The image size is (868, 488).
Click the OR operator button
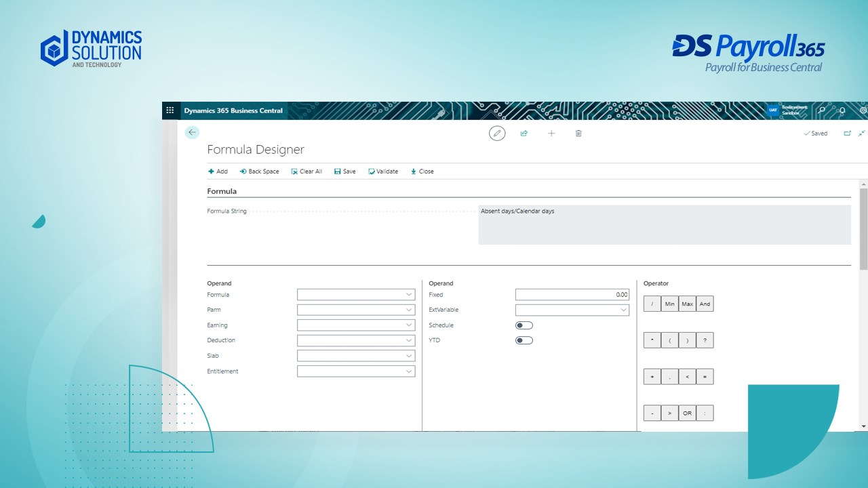[687, 413]
